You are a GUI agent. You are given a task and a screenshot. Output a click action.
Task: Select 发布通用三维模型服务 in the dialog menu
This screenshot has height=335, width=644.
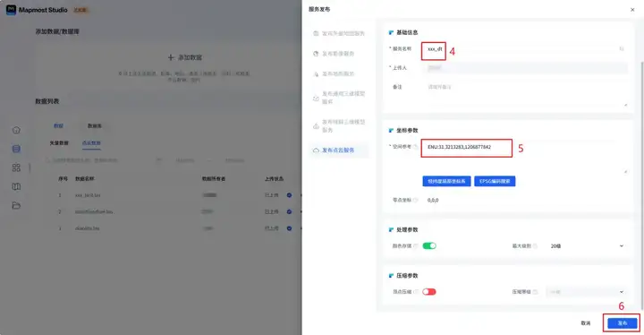coord(339,98)
